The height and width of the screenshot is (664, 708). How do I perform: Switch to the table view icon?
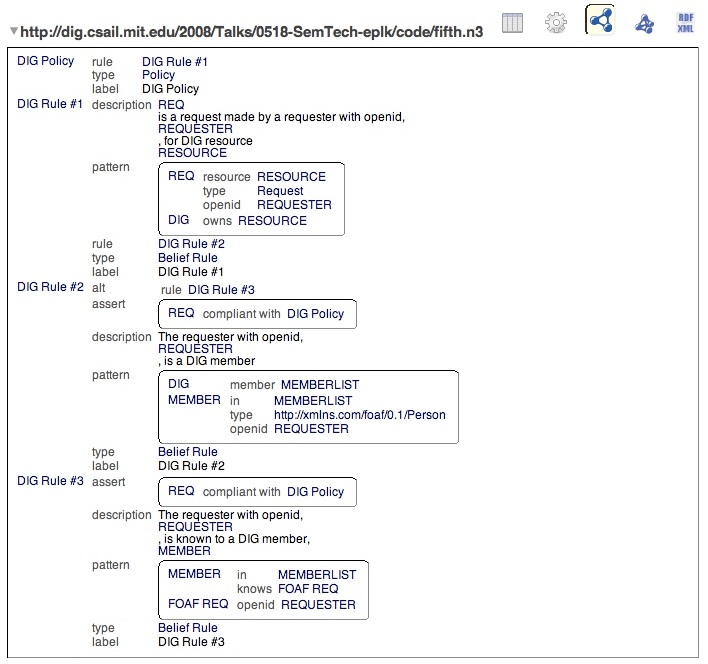coord(512,23)
